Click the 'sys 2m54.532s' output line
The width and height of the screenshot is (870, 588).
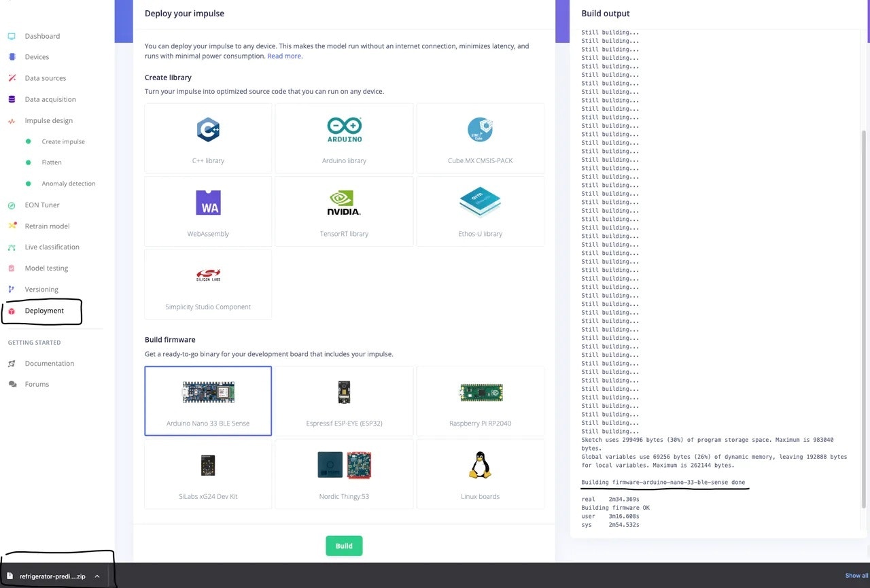[x=610, y=525]
